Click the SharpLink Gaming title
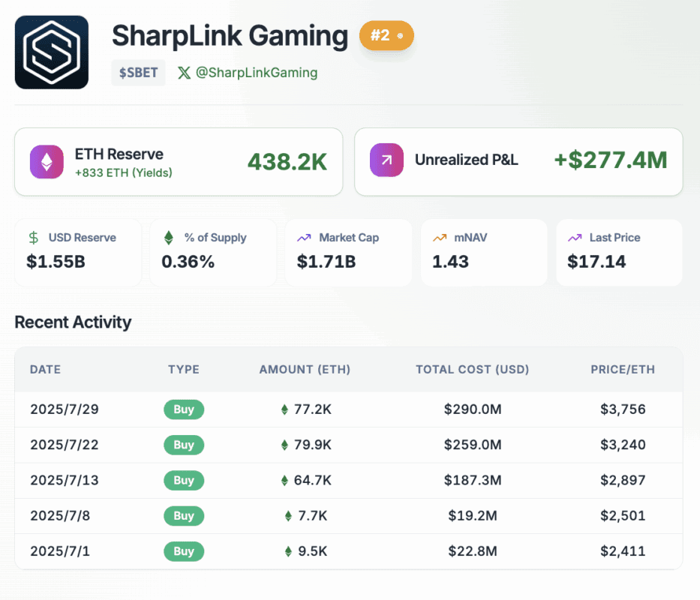Viewport: 700px width, 600px height. (x=230, y=36)
